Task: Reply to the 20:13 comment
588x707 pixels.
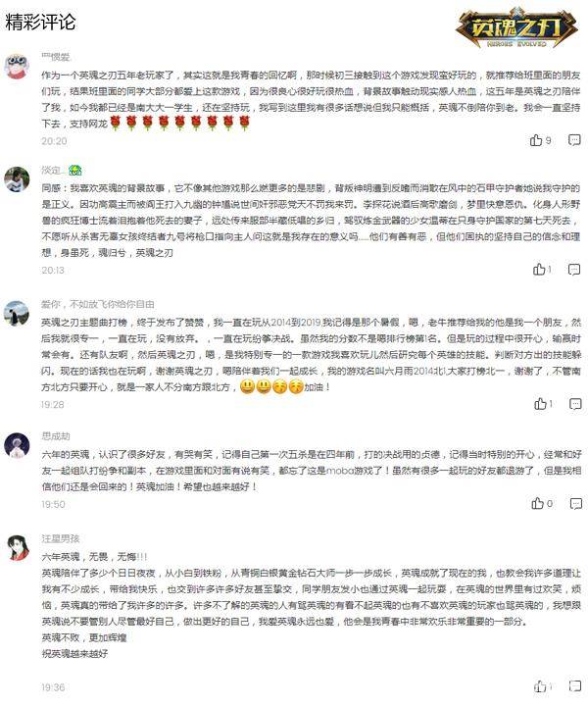Action: 574,270
